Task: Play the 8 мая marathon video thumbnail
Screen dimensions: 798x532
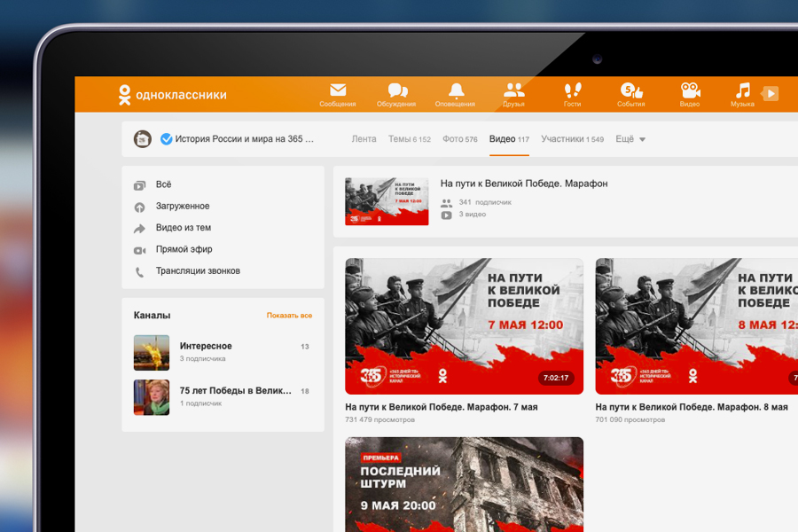Action: [x=697, y=326]
